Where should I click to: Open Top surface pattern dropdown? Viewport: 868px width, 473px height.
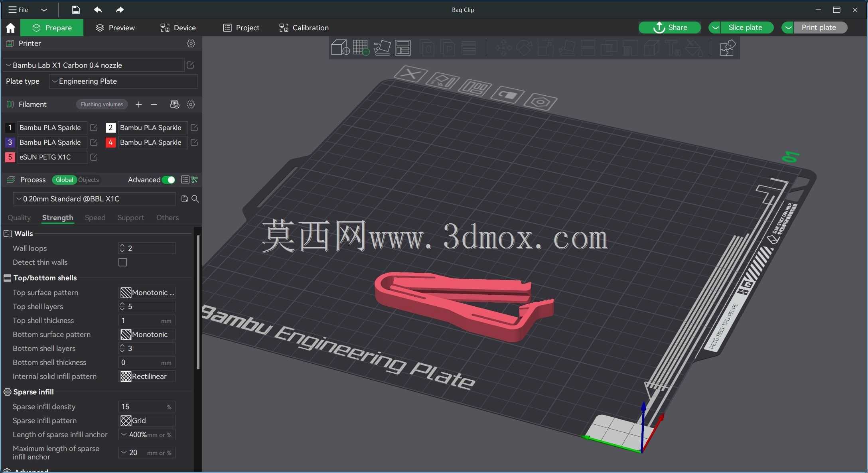pos(147,293)
